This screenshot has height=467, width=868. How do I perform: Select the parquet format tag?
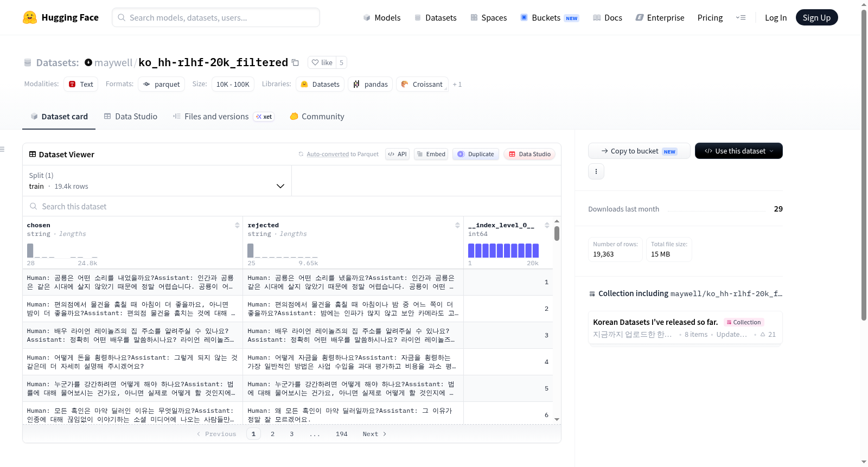(162, 84)
